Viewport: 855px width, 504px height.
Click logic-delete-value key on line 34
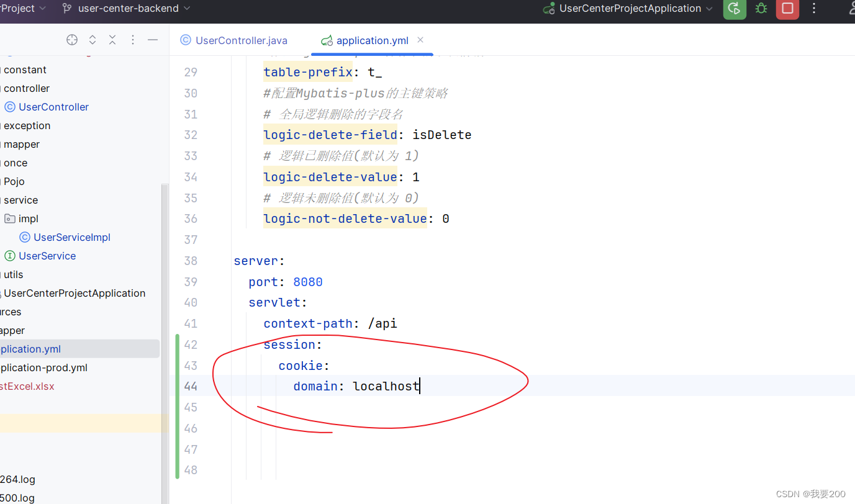tap(330, 177)
